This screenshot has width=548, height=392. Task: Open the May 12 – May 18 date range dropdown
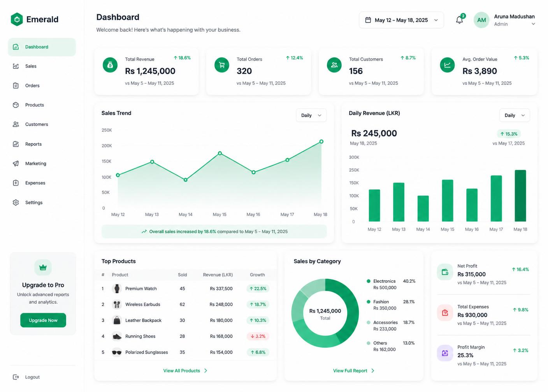[x=401, y=20]
